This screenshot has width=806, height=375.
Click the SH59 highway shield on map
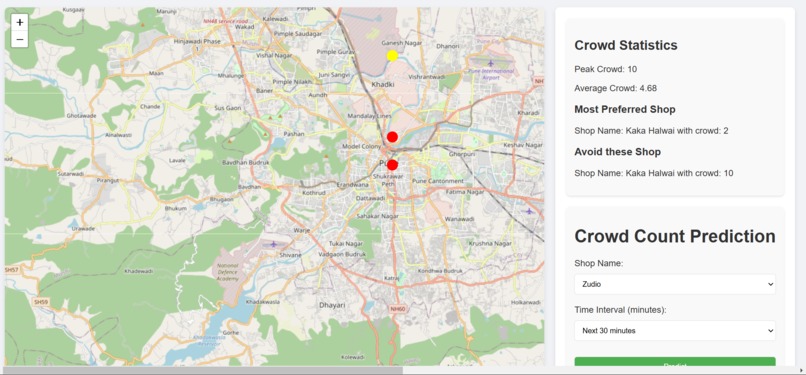tap(41, 302)
